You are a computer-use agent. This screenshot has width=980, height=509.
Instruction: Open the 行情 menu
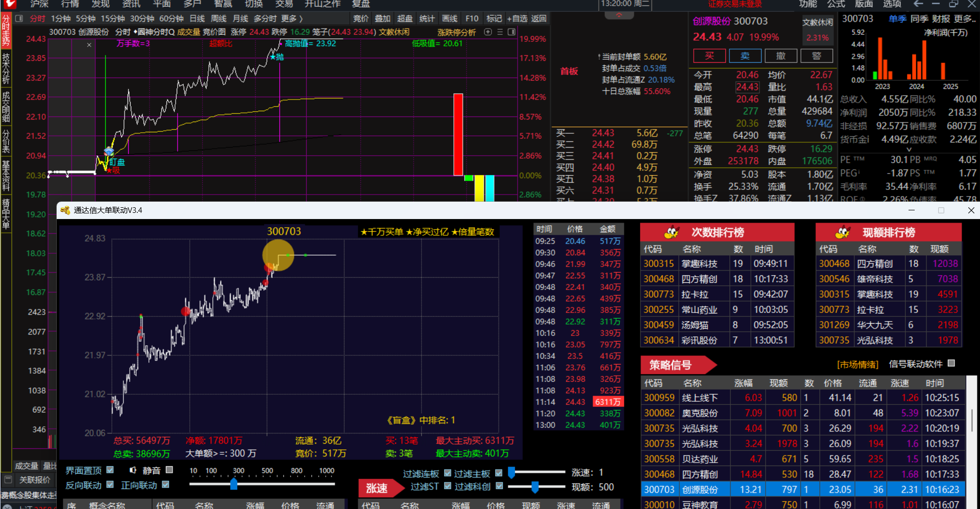point(70,4)
